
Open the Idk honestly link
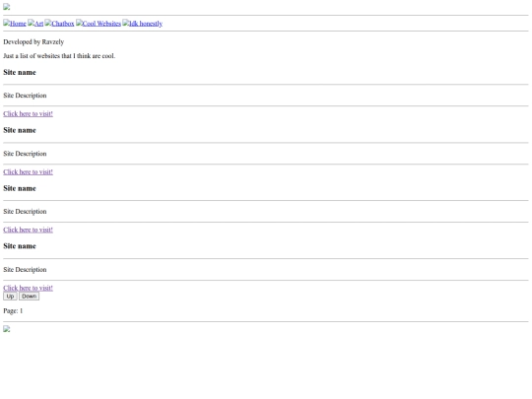pyautogui.click(x=143, y=24)
